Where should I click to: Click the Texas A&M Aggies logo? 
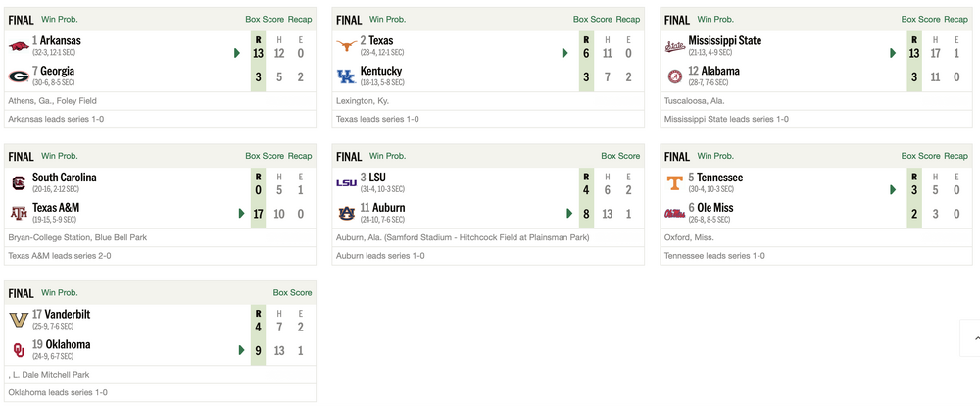pyautogui.click(x=19, y=214)
